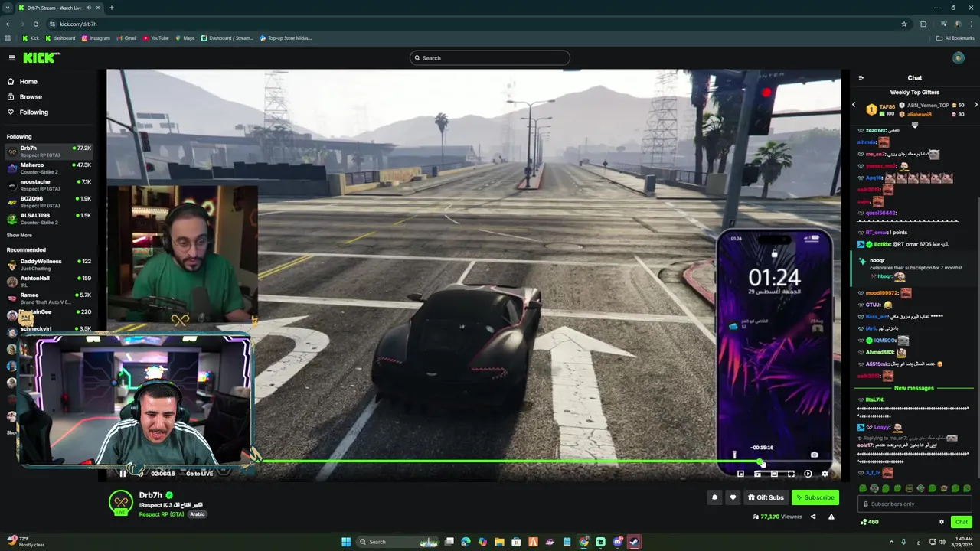Open Steam from the taskbar
The image size is (980, 551).
coord(634,542)
